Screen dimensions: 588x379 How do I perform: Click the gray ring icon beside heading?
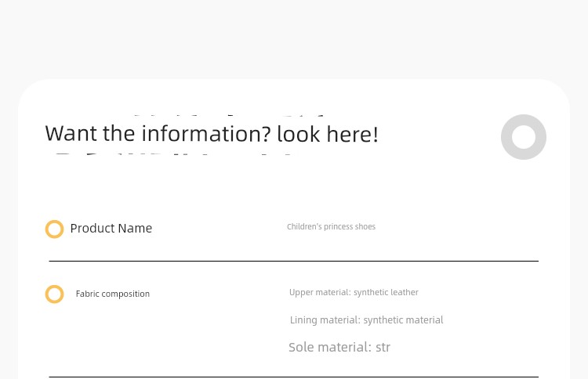pos(524,137)
